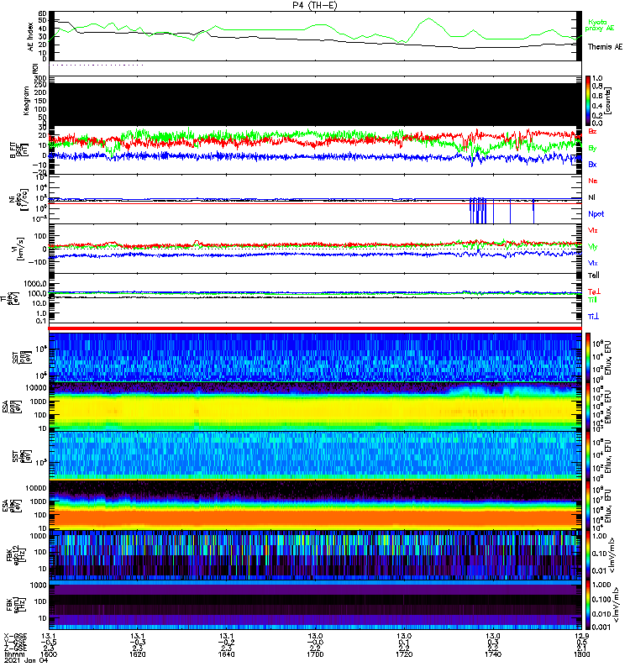Click the blue Vix legend label
This screenshot has height=672, width=630.
593,263
